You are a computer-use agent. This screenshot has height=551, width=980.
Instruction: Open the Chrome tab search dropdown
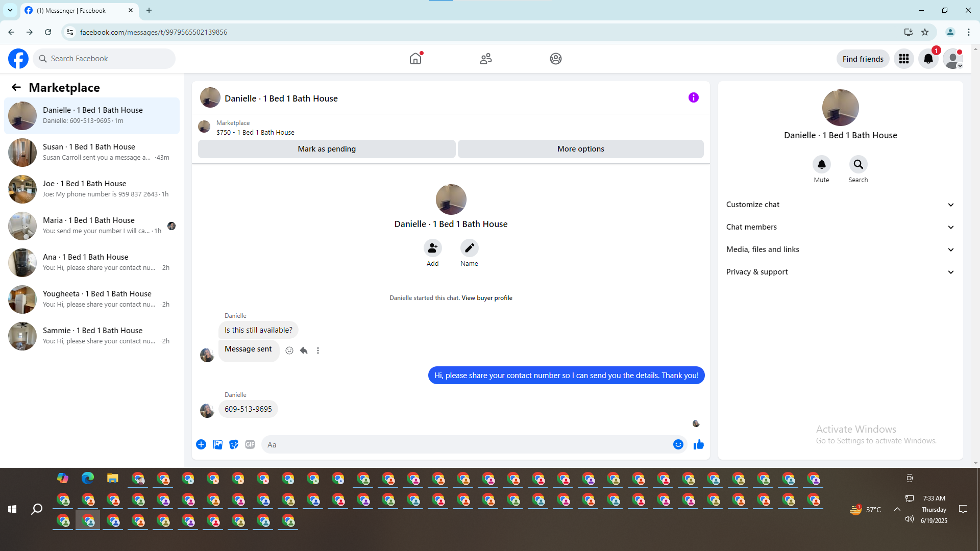coord(10,10)
